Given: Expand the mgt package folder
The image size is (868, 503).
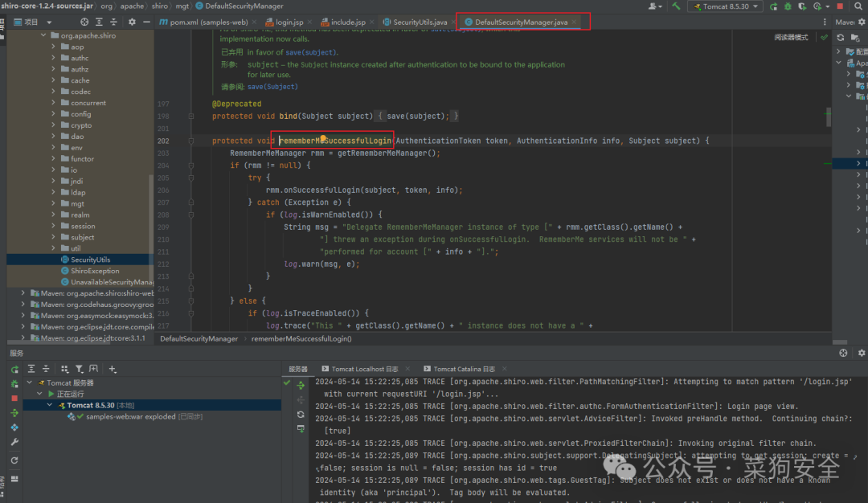Looking at the screenshot, I should tap(54, 203).
